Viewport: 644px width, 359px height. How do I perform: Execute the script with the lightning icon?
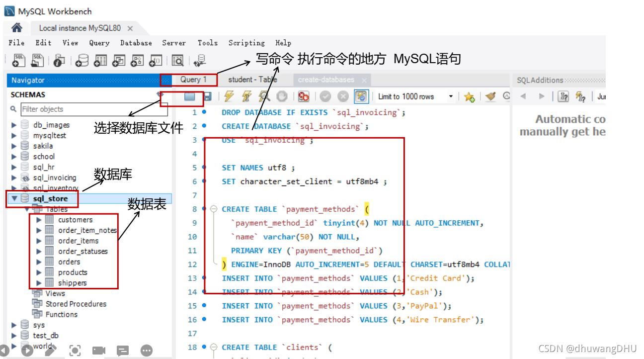[229, 96]
